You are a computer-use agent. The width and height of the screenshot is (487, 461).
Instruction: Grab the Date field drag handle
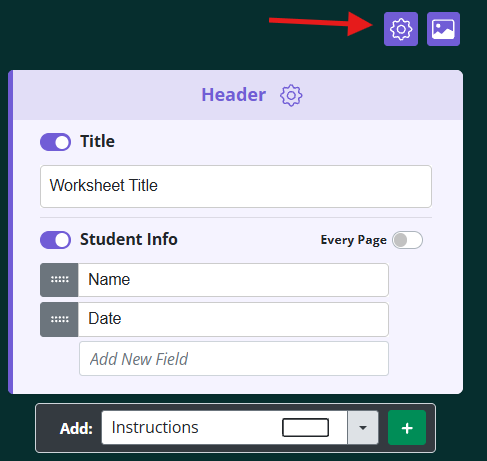tap(59, 319)
